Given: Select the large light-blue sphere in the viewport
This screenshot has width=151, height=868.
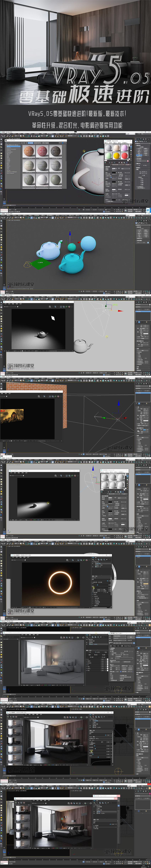Looking at the screenshot, I should coord(88,243).
